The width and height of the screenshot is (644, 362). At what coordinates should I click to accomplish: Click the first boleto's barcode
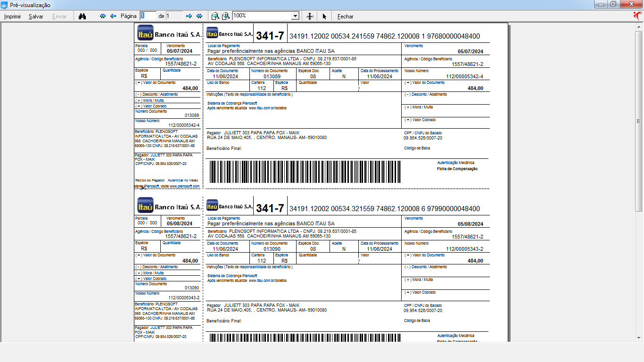click(x=305, y=172)
